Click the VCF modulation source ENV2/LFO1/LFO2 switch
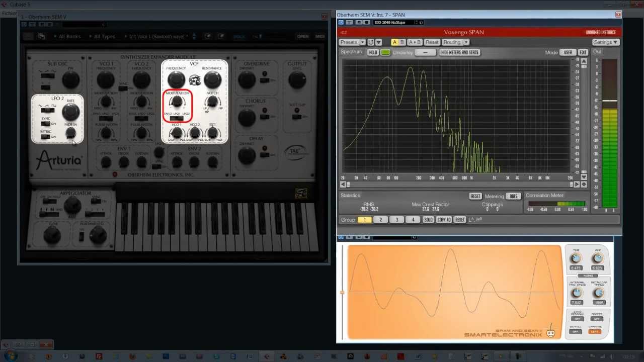This screenshot has height=362, width=644. tap(177, 119)
